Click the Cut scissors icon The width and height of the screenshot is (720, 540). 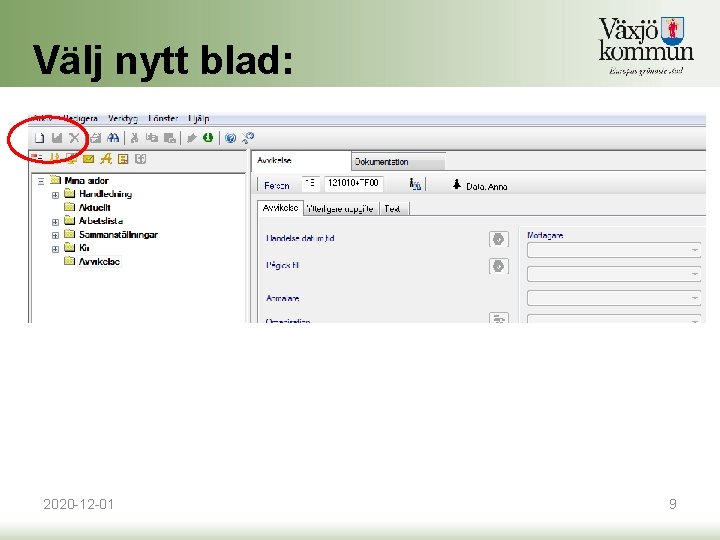pyautogui.click(x=135, y=138)
